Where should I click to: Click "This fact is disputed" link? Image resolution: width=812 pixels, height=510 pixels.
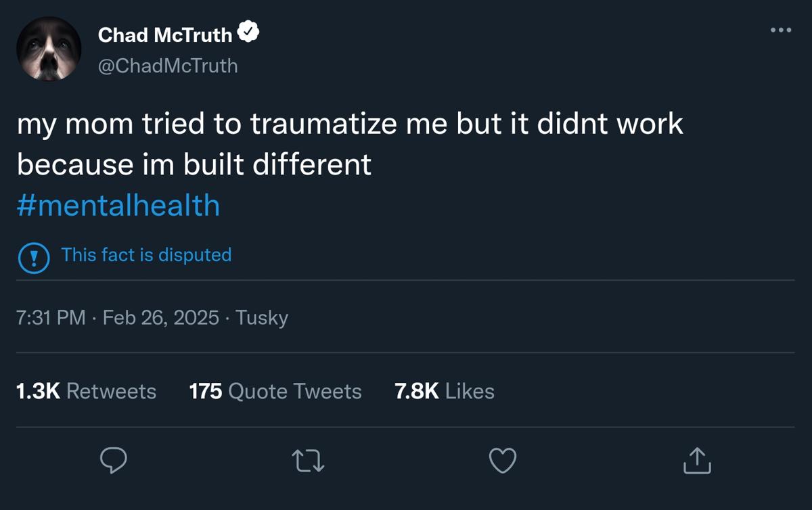146,255
